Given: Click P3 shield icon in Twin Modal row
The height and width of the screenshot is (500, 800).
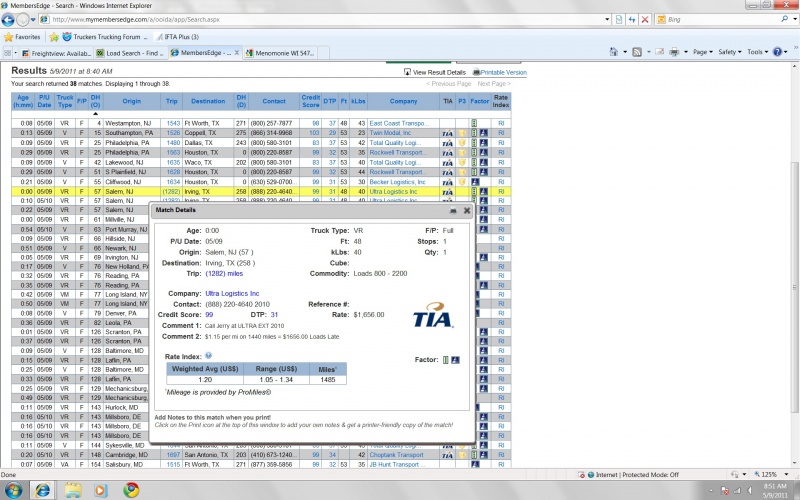Looking at the screenshot, I should tap(462, 133).
